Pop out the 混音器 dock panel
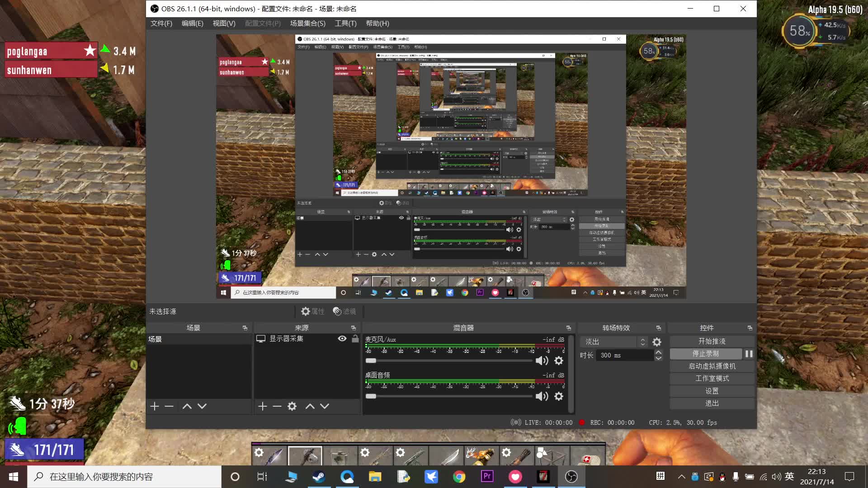 (569, 328)
